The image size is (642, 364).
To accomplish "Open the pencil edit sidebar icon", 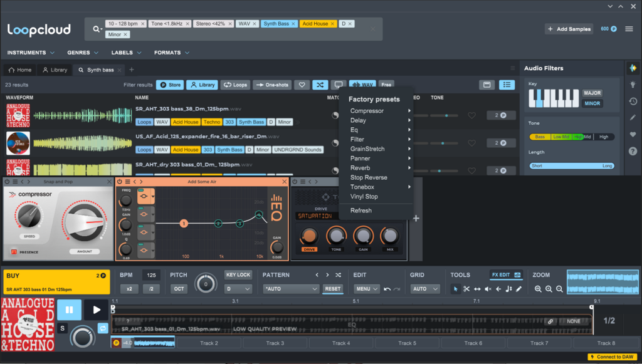I will pyautogui.click(x=633, y=118).
